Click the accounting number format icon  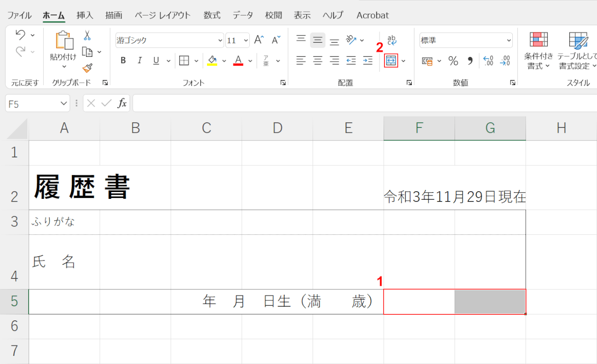pyautogui.click(x=427, y=61)
